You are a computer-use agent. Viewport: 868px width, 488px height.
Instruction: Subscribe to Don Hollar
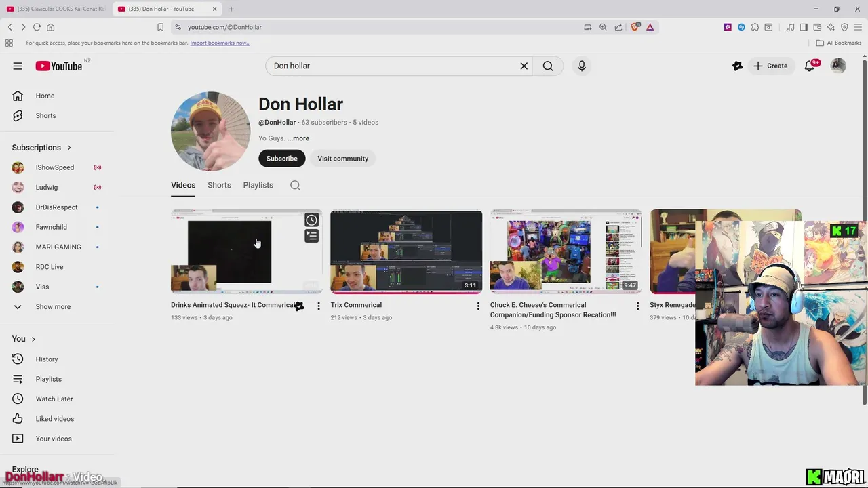click(281, 159)
